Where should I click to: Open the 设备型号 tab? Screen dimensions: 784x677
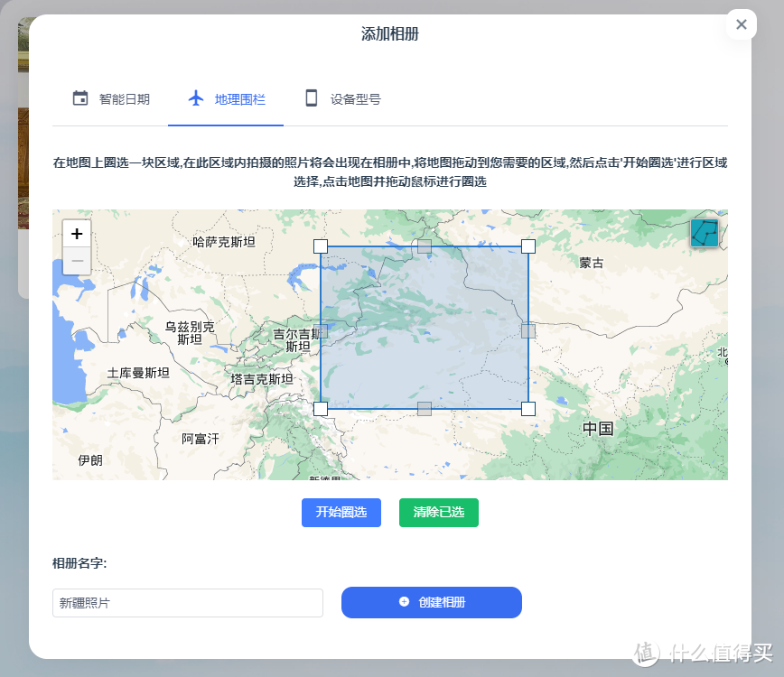coord(342,98)
